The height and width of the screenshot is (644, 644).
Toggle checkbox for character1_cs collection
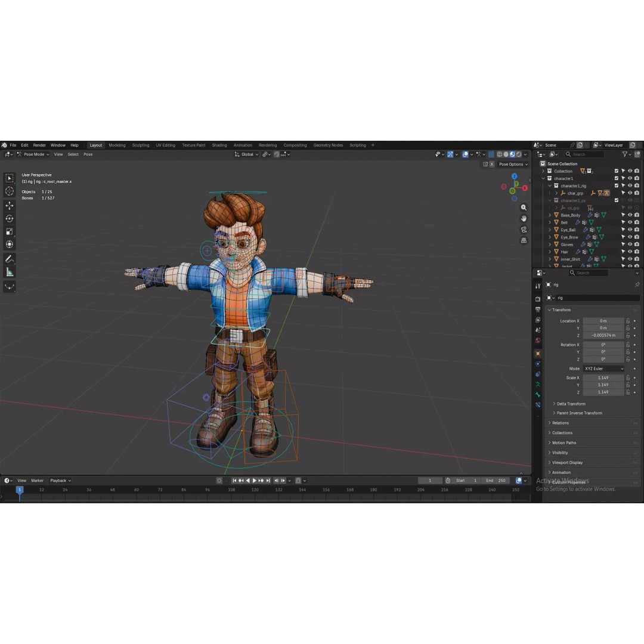(x=617, y=200)
